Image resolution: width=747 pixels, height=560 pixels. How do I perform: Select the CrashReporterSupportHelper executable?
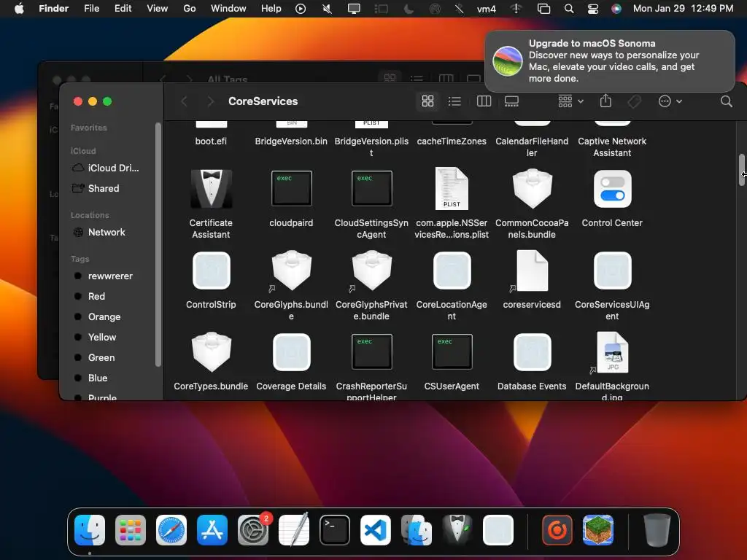(371, 352)
